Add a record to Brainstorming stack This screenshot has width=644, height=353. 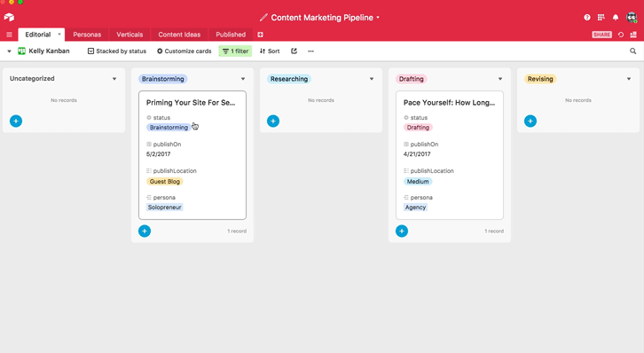click(x=145, y=231)
